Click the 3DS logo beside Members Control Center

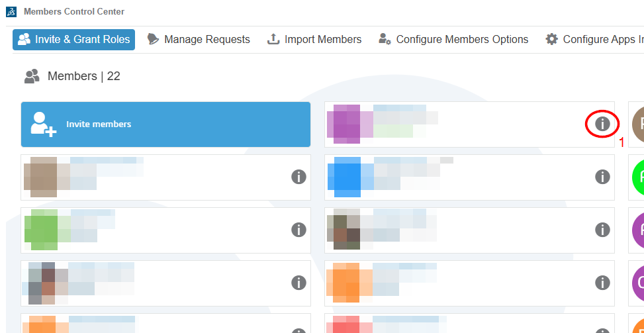coord(11,12)
